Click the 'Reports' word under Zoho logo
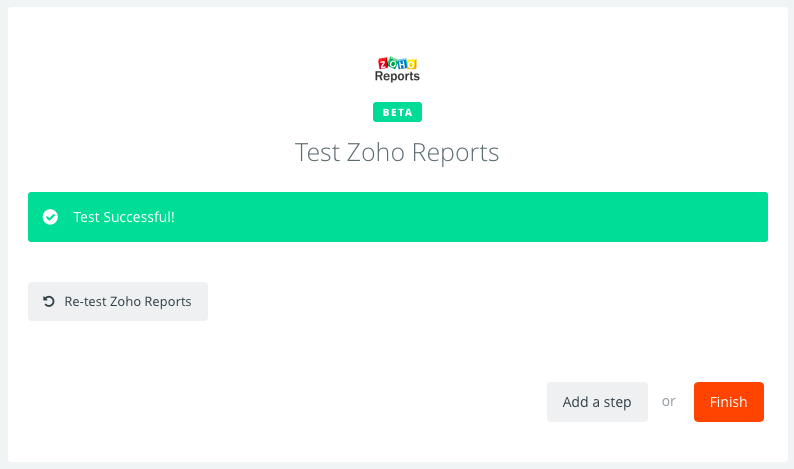The width and height of the screenshot is (794, 469). 397,76
